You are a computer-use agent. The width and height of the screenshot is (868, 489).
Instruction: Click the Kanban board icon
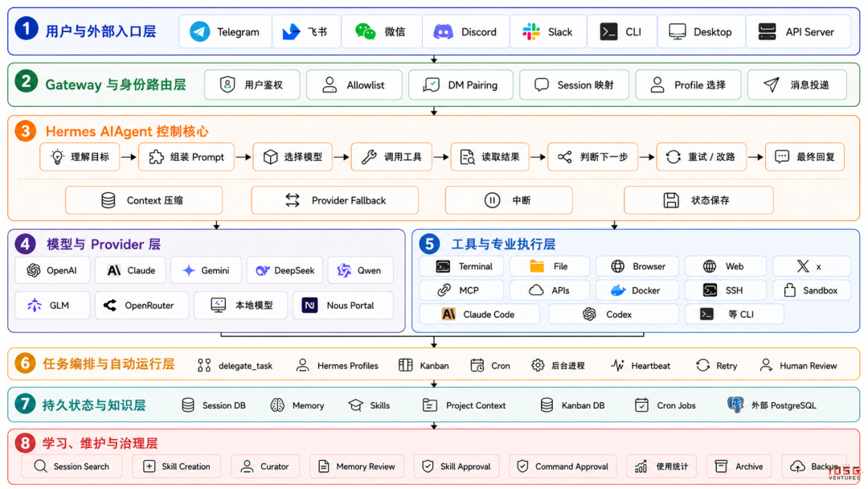pyautogui.click(x=405, y=365)
